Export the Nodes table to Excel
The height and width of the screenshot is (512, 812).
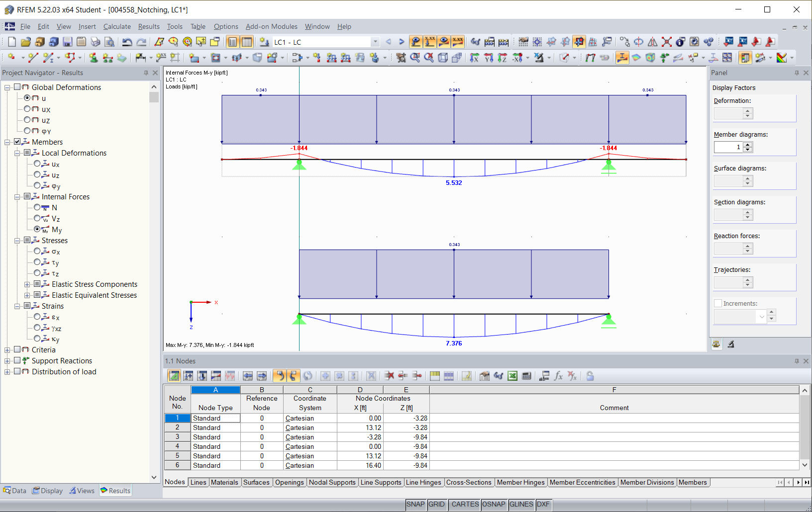[x=513, y=376]
